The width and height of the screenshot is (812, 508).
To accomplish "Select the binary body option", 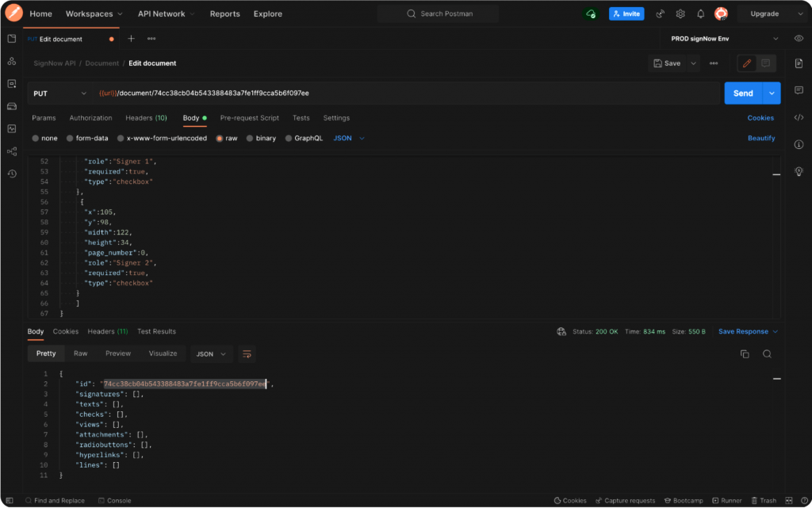I will [x=260, y=138].
